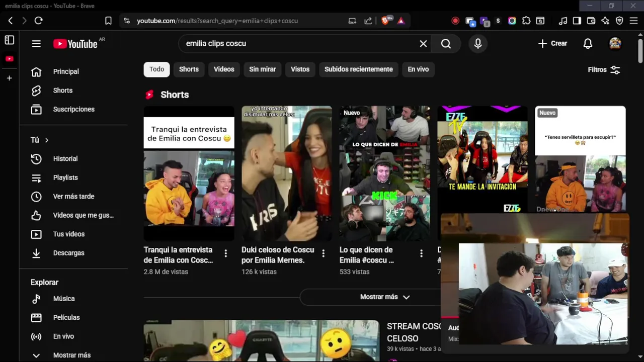
Task: Select the Sin mirar filter chip
Action: 263,69
